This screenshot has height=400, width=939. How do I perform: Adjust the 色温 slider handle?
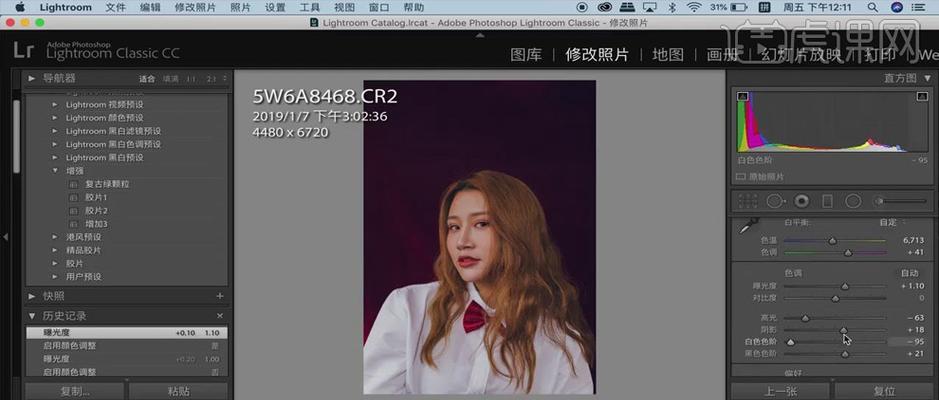(832, 241)
